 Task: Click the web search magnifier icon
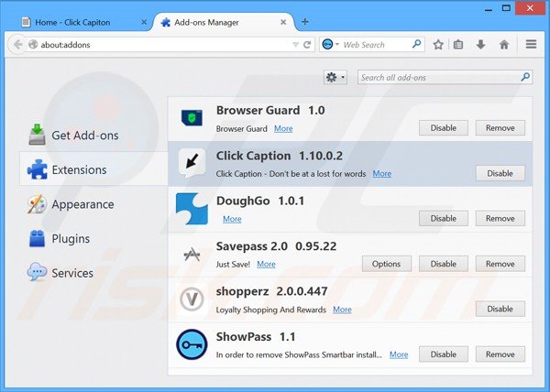(416, 44)
